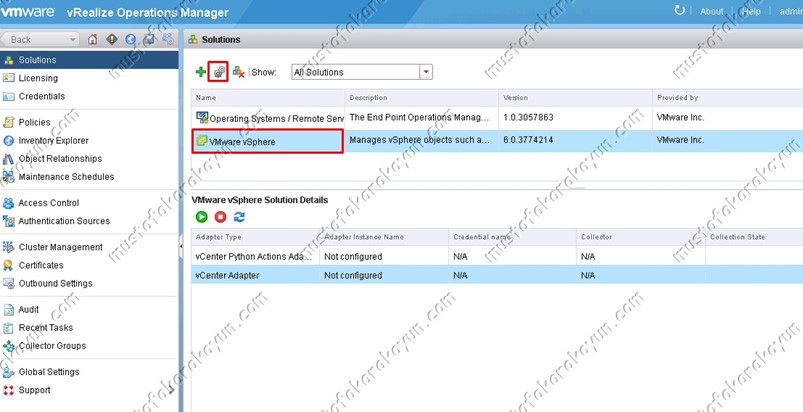Select the vCenter Python Actions Adapter row
Viewport: 803px width, 412px height.
click(x=498, y=256)
